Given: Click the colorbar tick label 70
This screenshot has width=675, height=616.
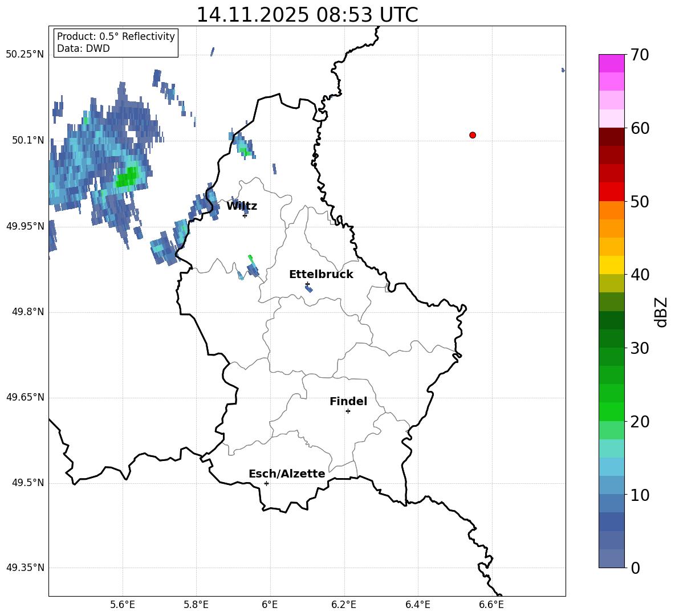Looking at the screenshot, I should click(640, 55).
